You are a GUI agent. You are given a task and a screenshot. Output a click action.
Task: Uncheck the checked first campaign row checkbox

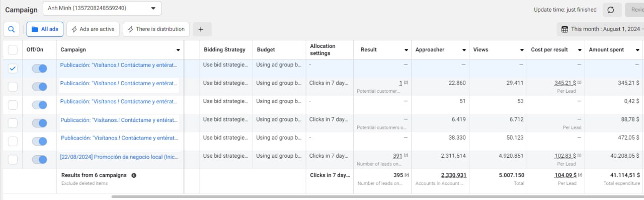point(13,69)
